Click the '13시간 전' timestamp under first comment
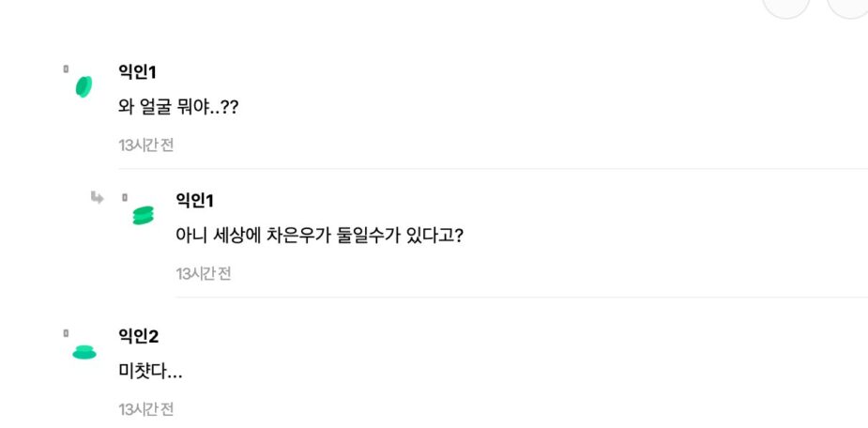 click(x=145, y=145)
